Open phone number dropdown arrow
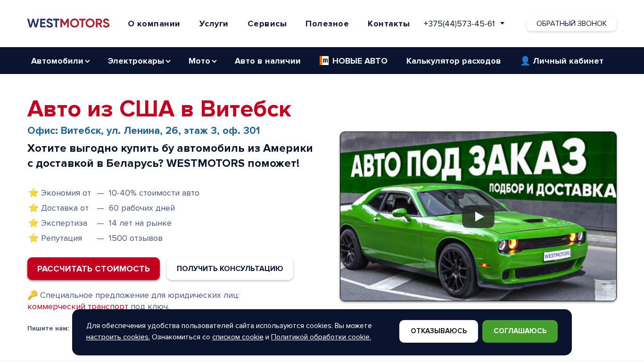 [503, 23]
